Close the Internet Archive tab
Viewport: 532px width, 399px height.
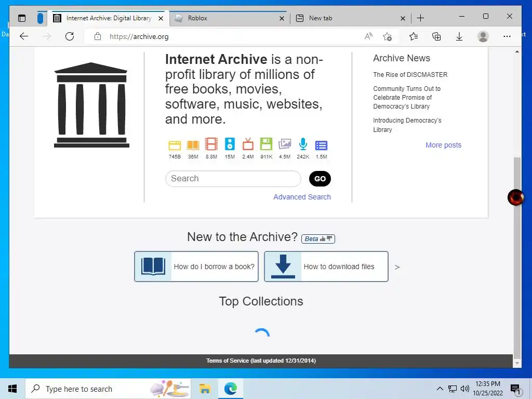161,18
